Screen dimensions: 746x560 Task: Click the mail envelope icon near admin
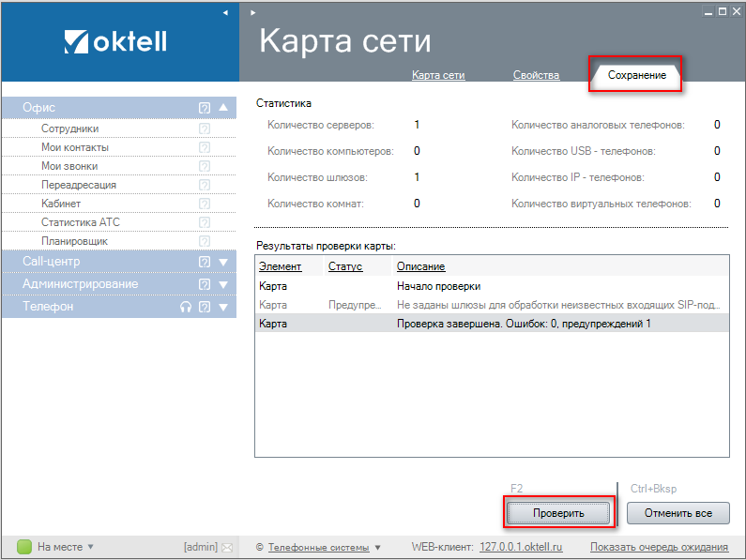226,547
